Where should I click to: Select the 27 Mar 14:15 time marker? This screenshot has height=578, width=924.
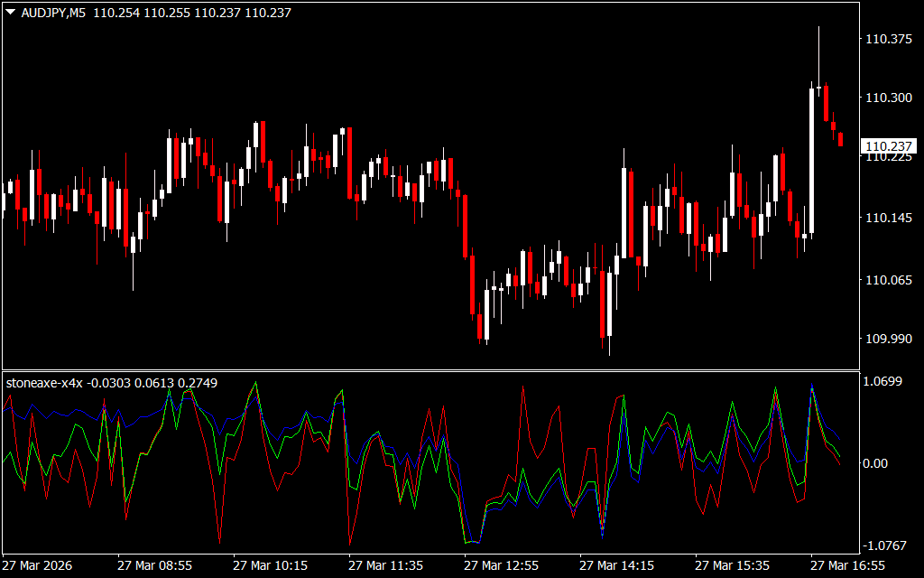pos(616,565)
